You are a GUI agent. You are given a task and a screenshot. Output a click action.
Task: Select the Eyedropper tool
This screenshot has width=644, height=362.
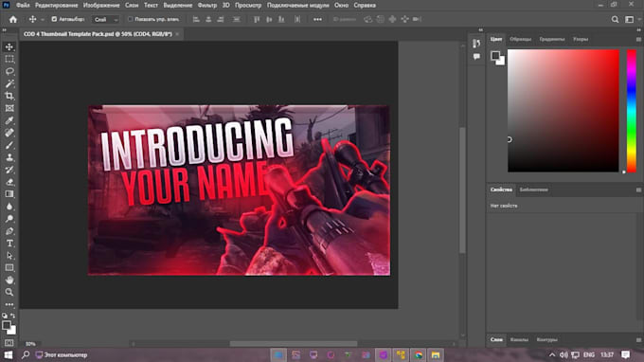pyautogui.click(x=9, y=120)
